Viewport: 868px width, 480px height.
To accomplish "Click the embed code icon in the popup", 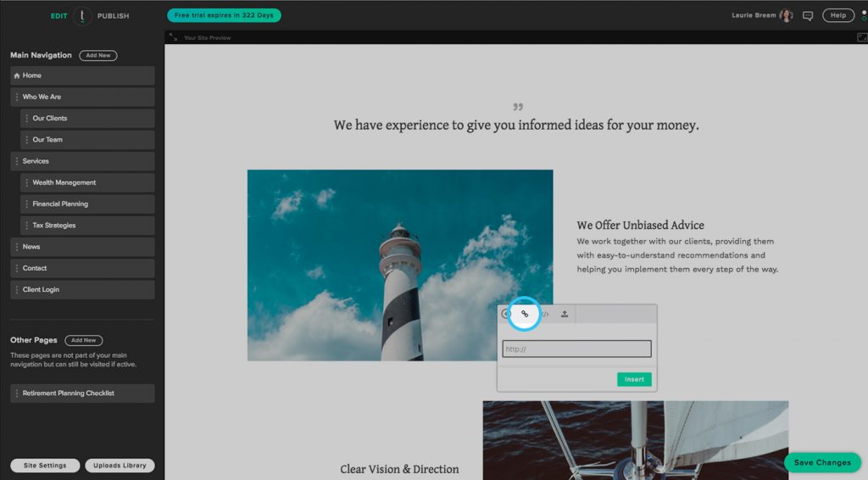I will coord(545,314).
